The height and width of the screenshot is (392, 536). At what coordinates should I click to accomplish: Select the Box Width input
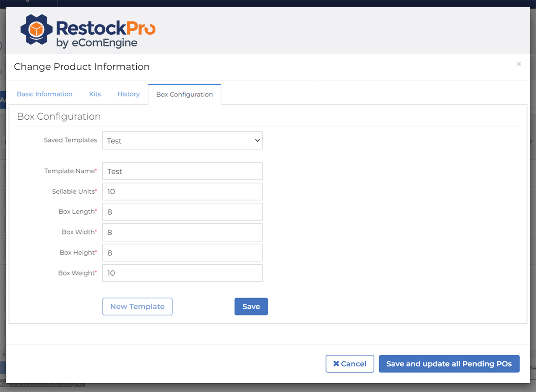(182, 232)
